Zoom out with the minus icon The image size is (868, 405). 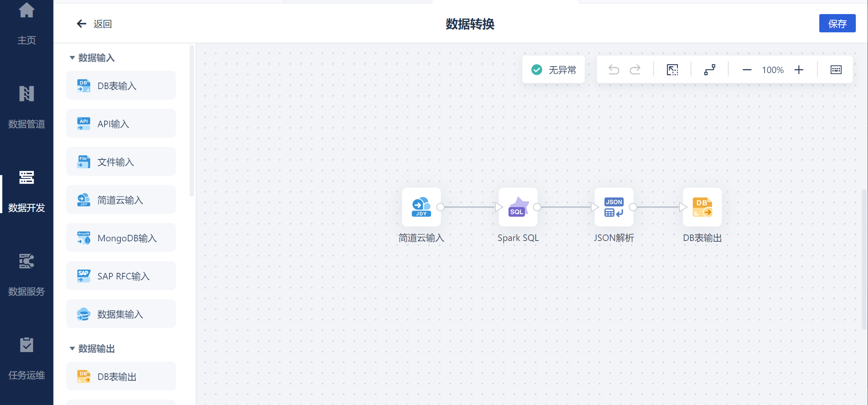tap(747, 70)
